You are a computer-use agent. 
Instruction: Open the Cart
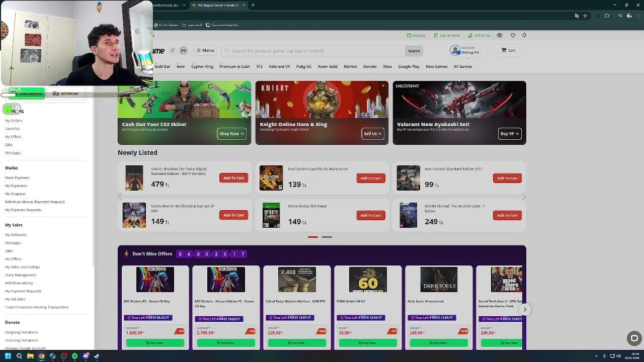click(x=508, y=50)
